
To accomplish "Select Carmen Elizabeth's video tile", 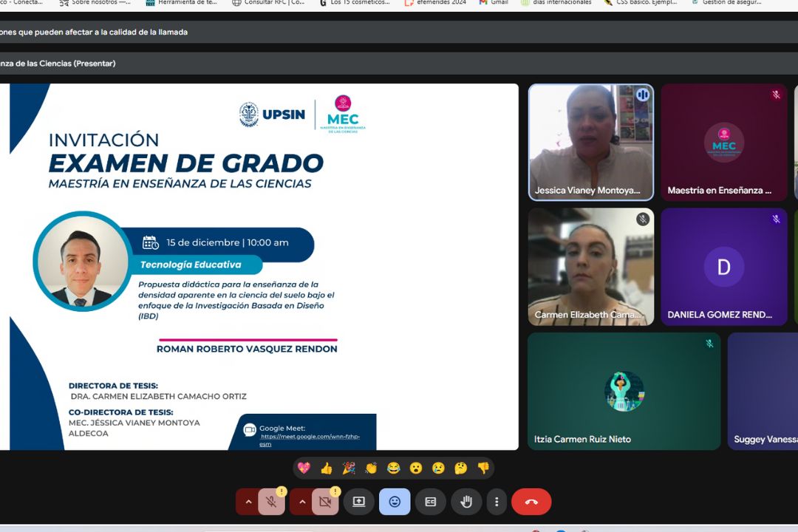I will click(590, 267).
